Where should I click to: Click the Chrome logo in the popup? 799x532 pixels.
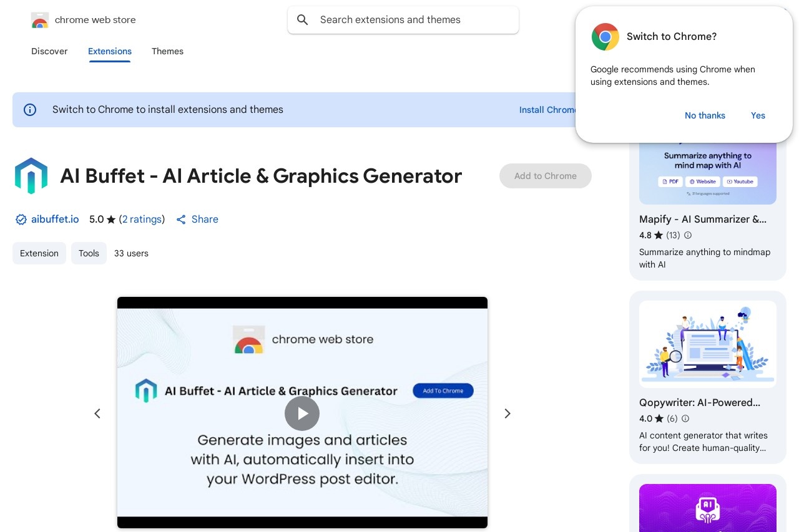[x=605, y=37]
